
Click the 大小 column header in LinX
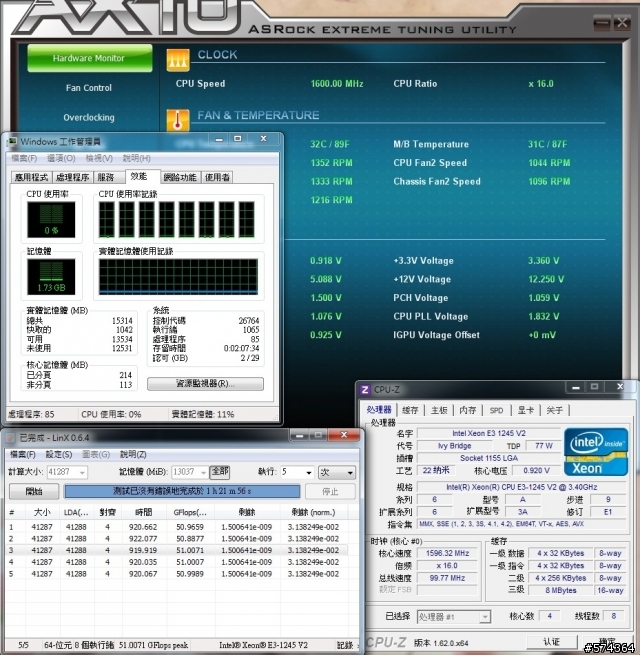coord(42,513)
